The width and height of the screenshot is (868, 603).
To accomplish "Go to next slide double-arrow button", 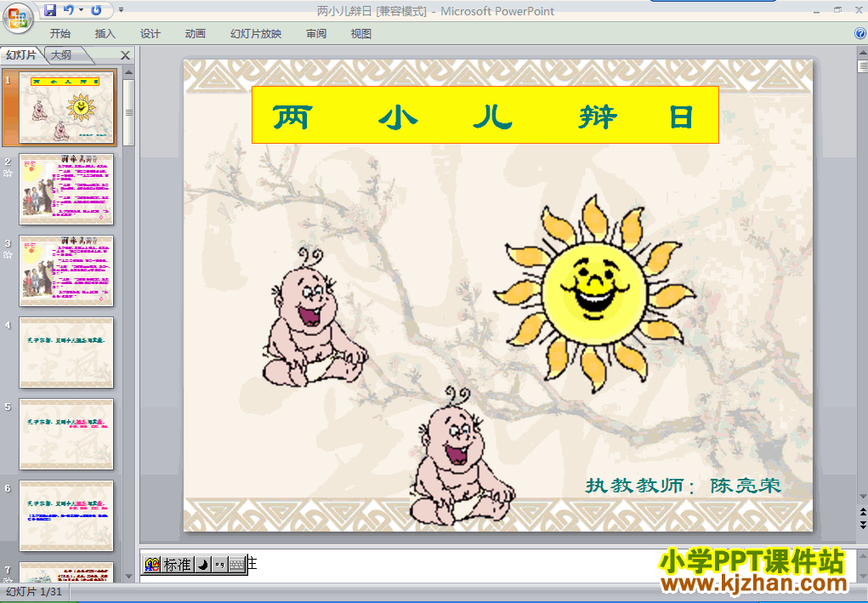I will (x=862, y=524).
